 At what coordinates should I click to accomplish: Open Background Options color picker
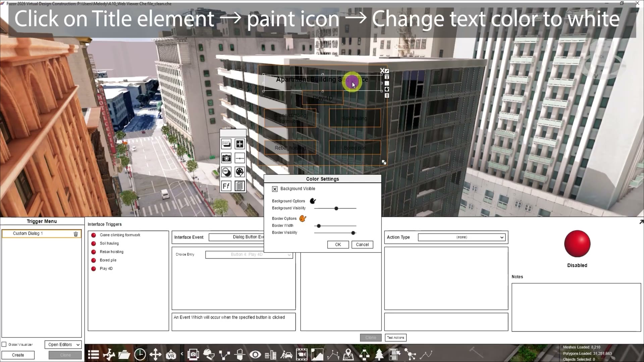pyautogui.click(x=313, y=201)
